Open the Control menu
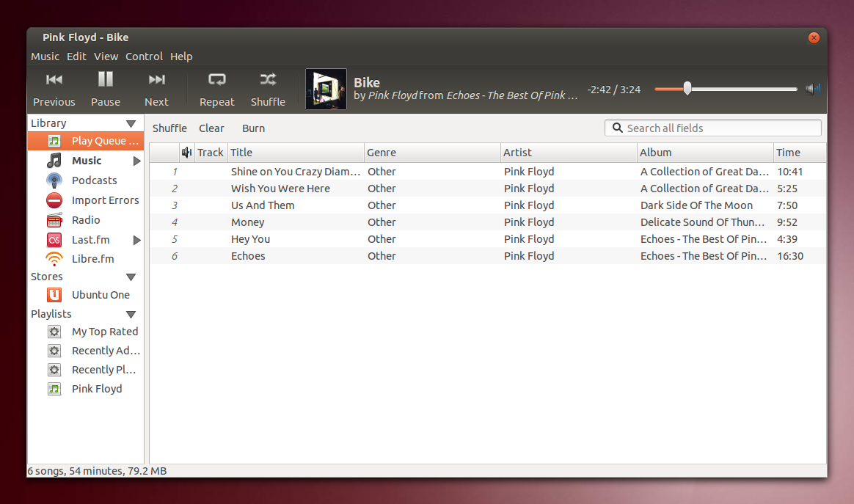This screenshot has height=504, width=854. coord(144,56)
